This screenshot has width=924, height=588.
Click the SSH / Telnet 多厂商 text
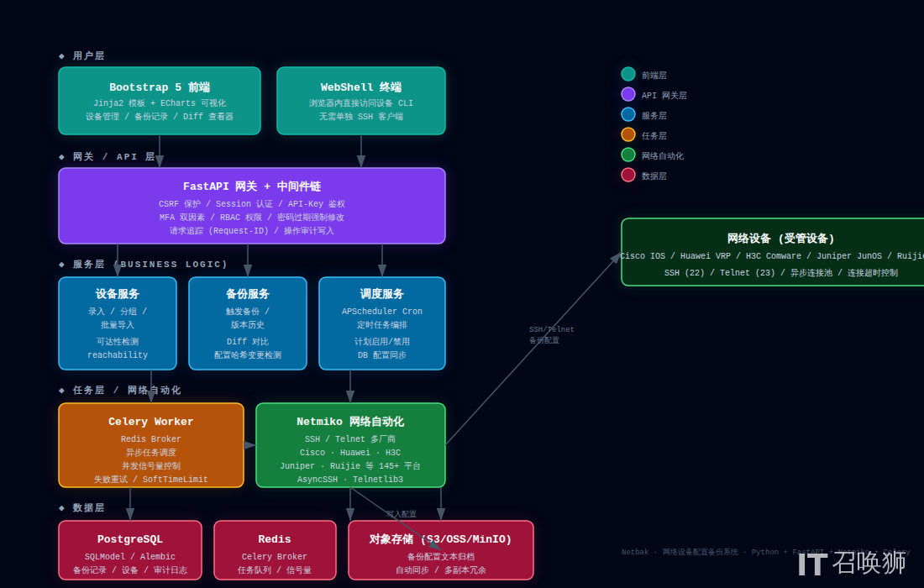pyautogui.click(x=350, y=439)
